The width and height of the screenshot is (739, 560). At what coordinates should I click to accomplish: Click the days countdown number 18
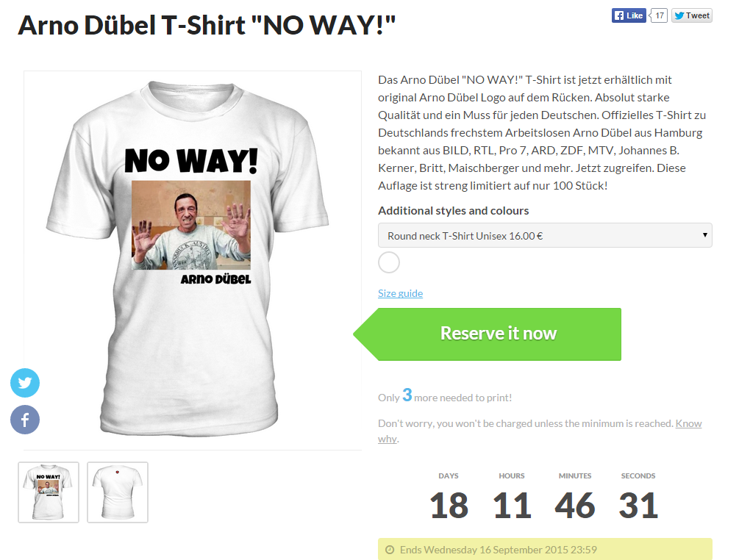point(449,506)
